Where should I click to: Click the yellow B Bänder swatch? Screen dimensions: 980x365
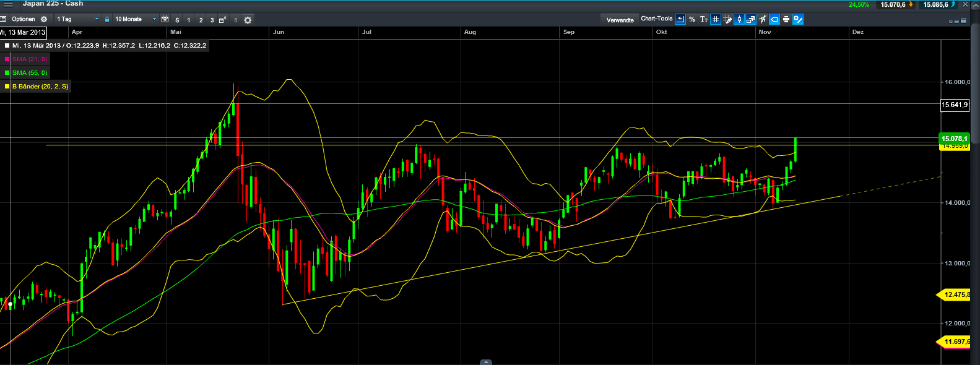[7, 87]
